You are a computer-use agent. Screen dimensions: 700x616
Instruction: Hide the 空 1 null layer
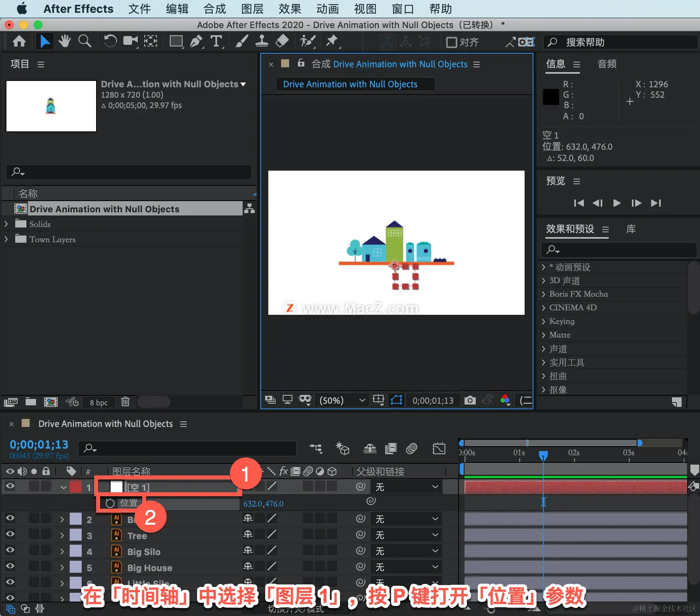[x=10, y=487]
